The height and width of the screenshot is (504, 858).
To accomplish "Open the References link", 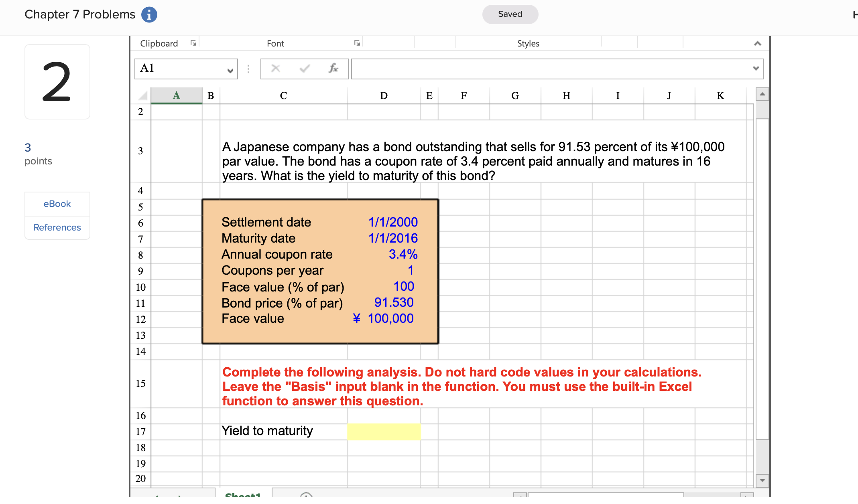I will 57,227.
